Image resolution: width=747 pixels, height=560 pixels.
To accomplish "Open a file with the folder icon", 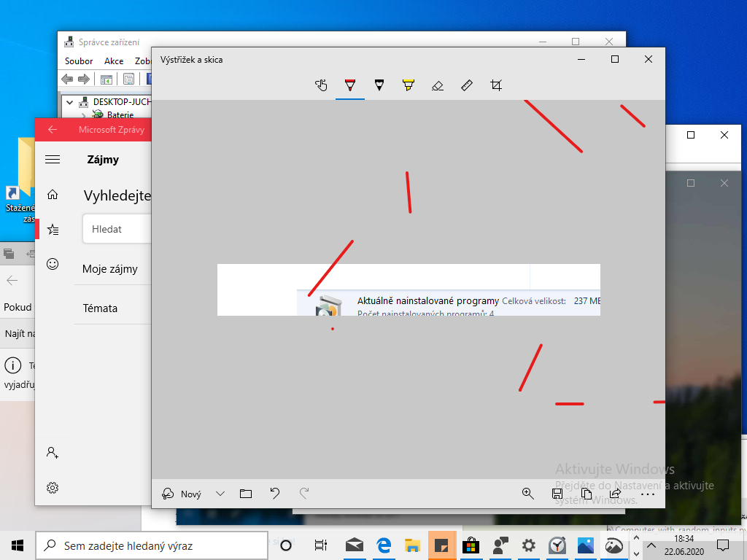I will tap(246, 494).
